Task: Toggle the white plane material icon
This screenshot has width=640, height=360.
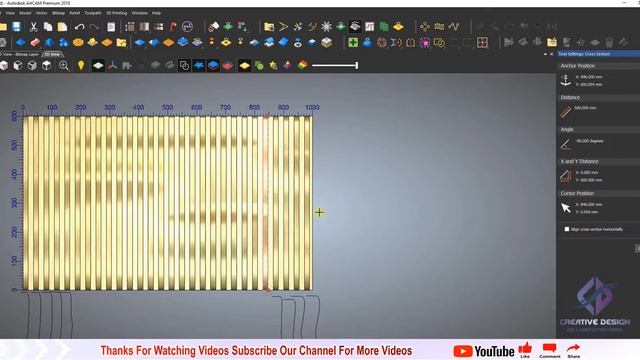Action: coord(98,65)
